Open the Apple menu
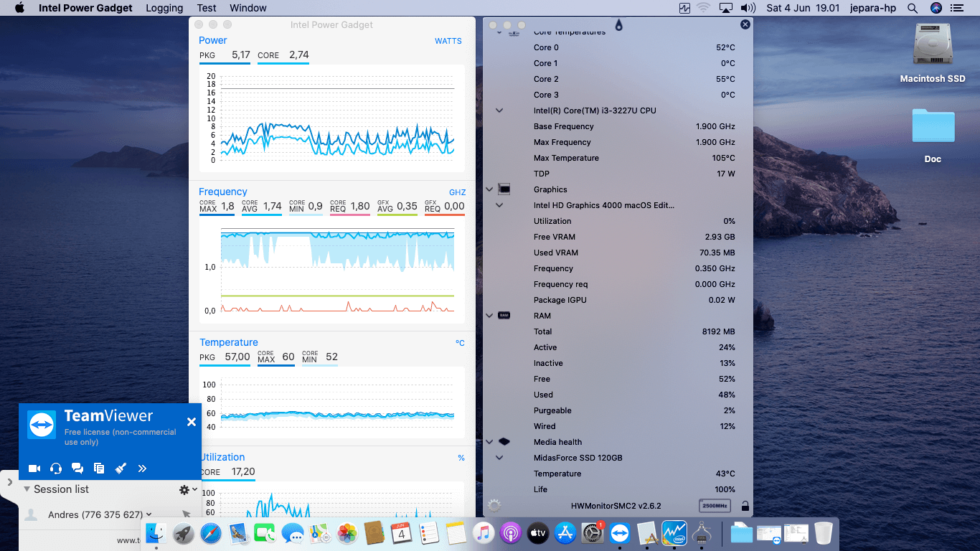Viewport: 980px width, 551px height. (x=19, y=8)
